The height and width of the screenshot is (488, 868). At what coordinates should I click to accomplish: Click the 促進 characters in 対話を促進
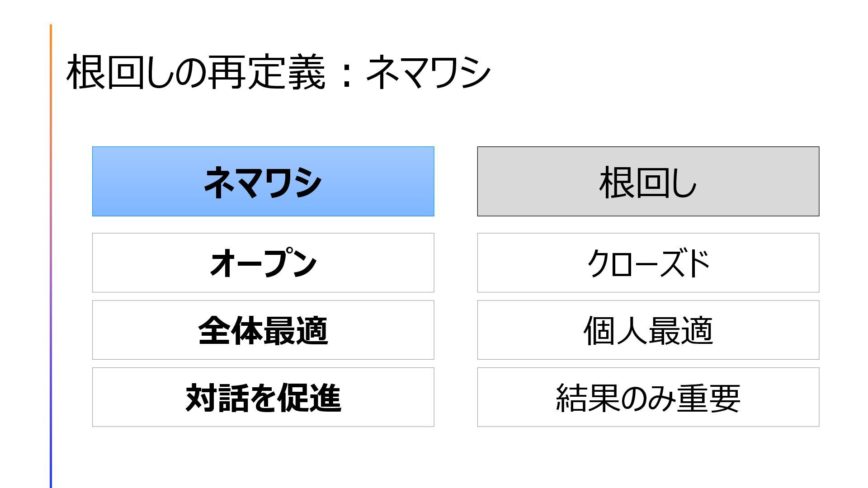click(x=309, y=398)
